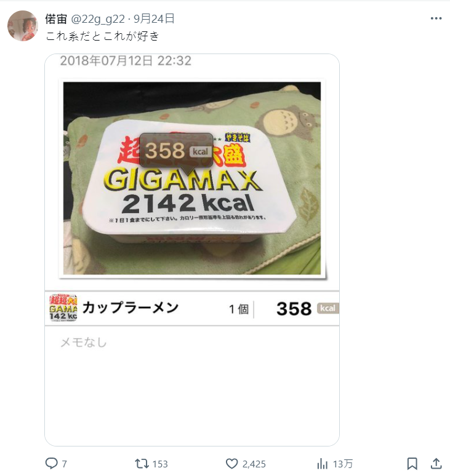The image size is (450, 476).
Task: Click the カップラーメン food entry label
Action: [x=131, y=307]
